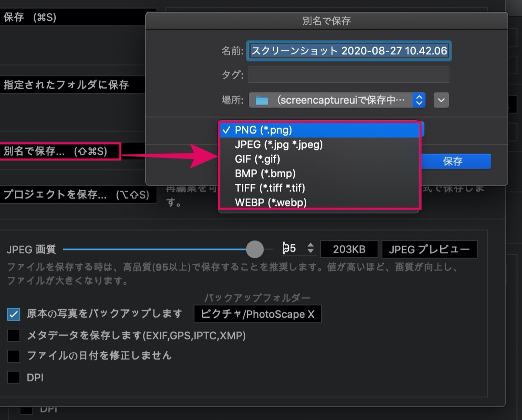Image resolution: width=522 pixels, height=420 pixels.
Task: Click the ピクチャ/PhotoScape X backup folder button
Action: pos(258,314)
